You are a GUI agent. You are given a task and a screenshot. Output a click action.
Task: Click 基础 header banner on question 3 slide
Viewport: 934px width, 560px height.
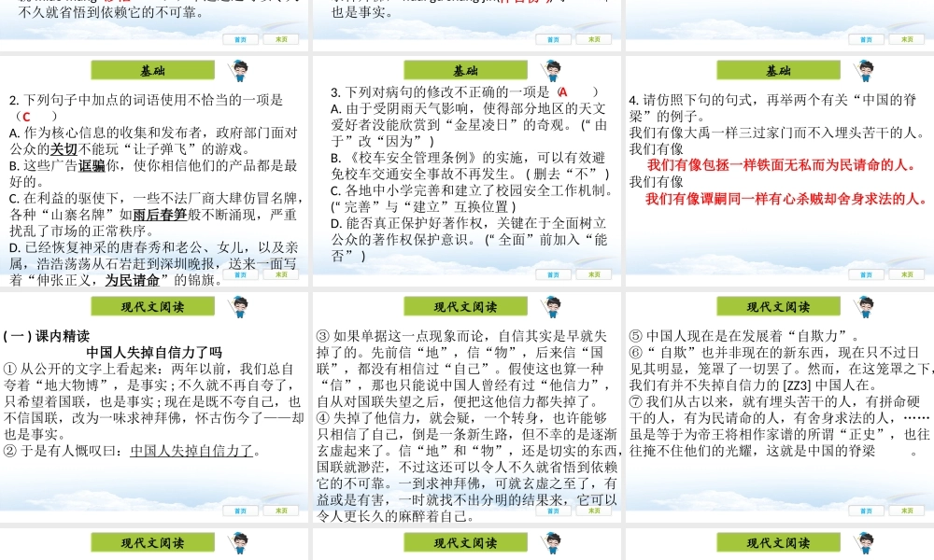465,71
